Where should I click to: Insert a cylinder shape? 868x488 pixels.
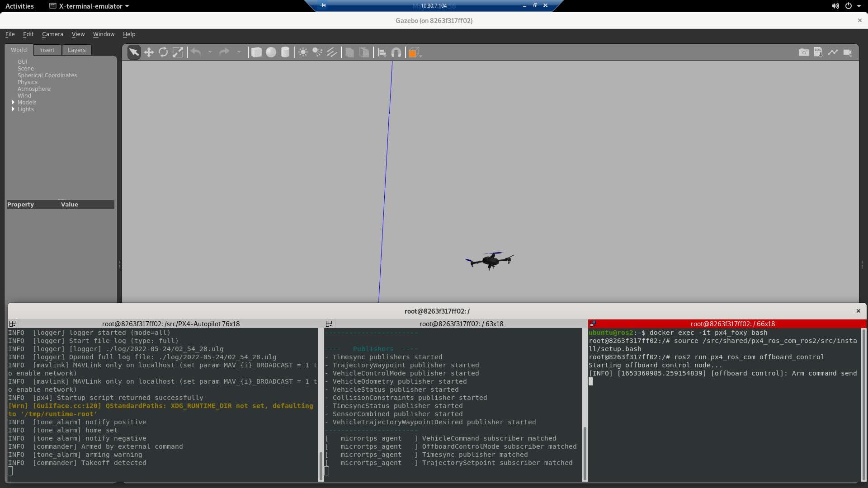tap(285, 52)
